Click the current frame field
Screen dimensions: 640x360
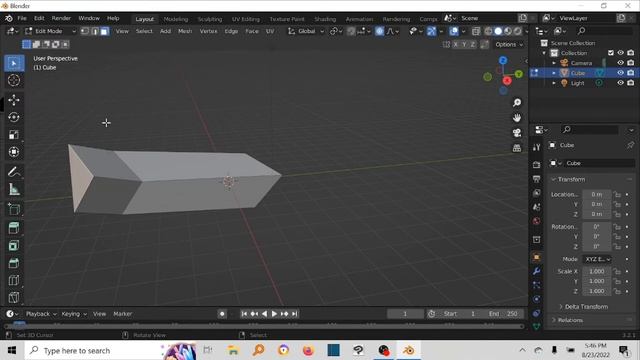click(405, 314)
